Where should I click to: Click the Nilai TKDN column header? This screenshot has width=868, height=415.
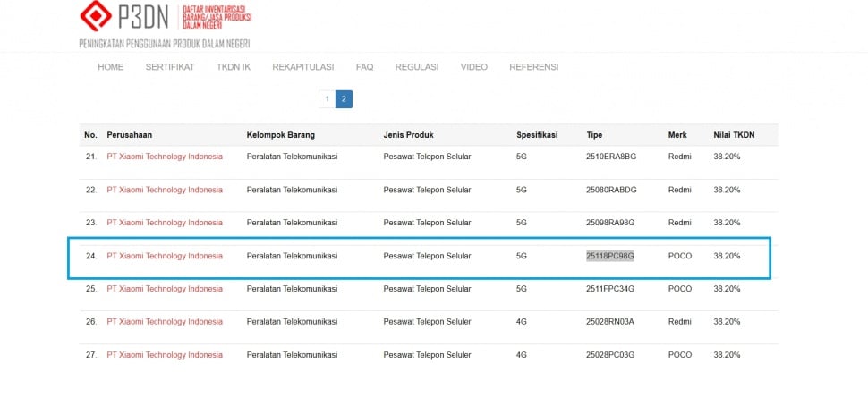tap(735, 135)
